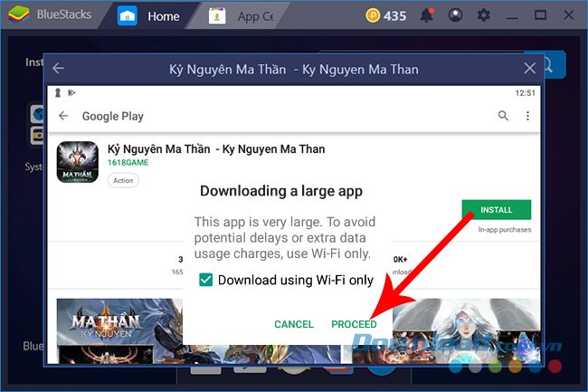Open Google Play search magnifier

coord(504,116)
